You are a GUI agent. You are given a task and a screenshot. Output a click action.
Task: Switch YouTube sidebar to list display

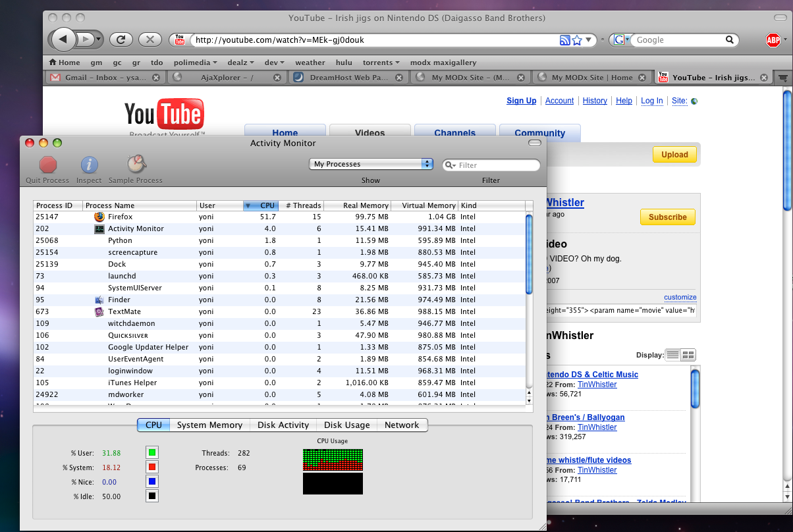[672, 355]
